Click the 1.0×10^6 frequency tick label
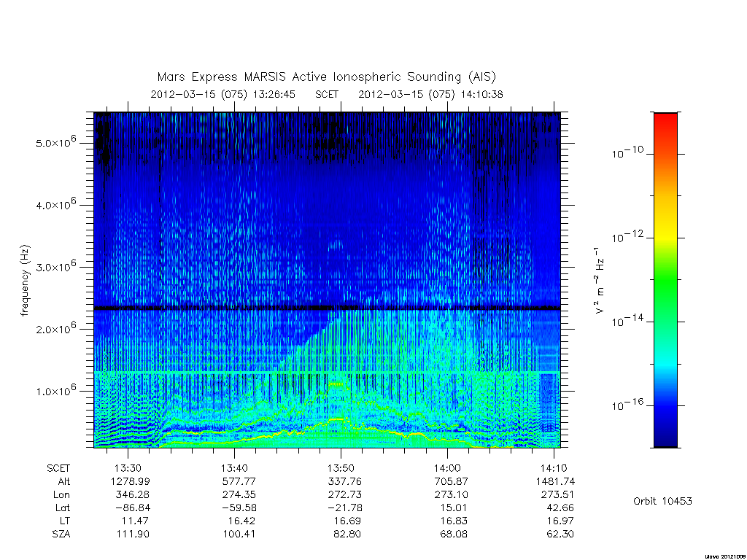 pyautogui.click(x=55, y=390)
